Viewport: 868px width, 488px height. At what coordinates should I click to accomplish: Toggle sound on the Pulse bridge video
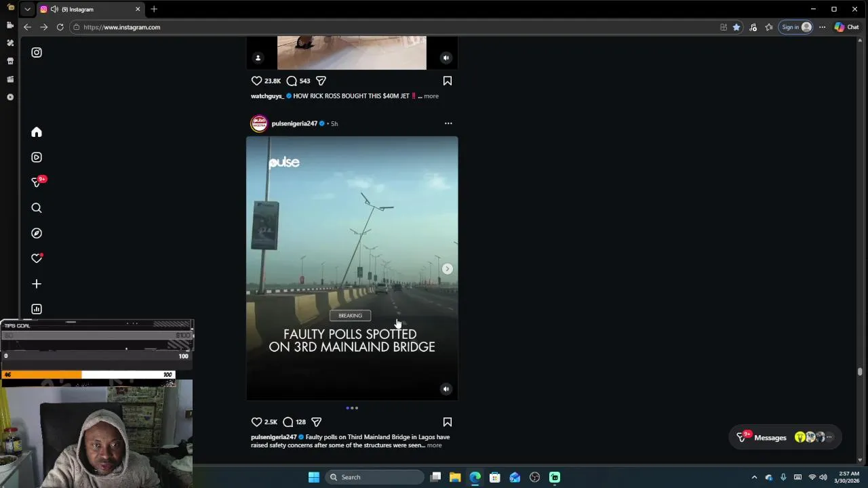446,389
